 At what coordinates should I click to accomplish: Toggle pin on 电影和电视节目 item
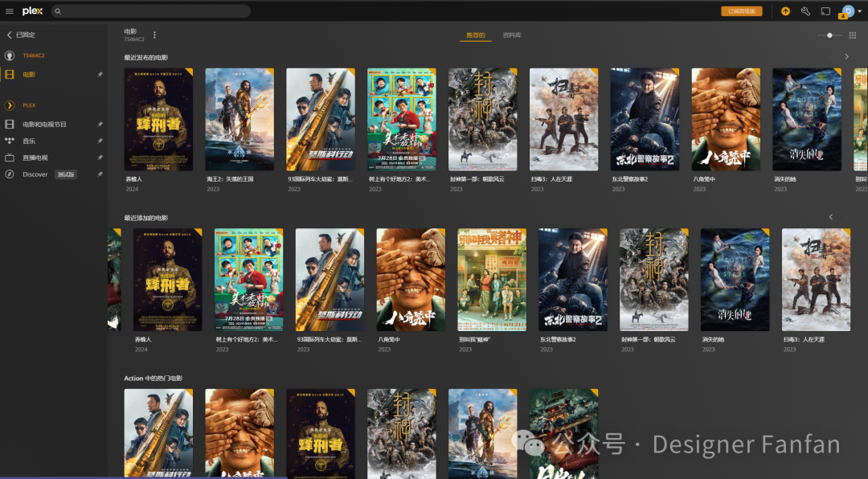[x=100, y=125]
